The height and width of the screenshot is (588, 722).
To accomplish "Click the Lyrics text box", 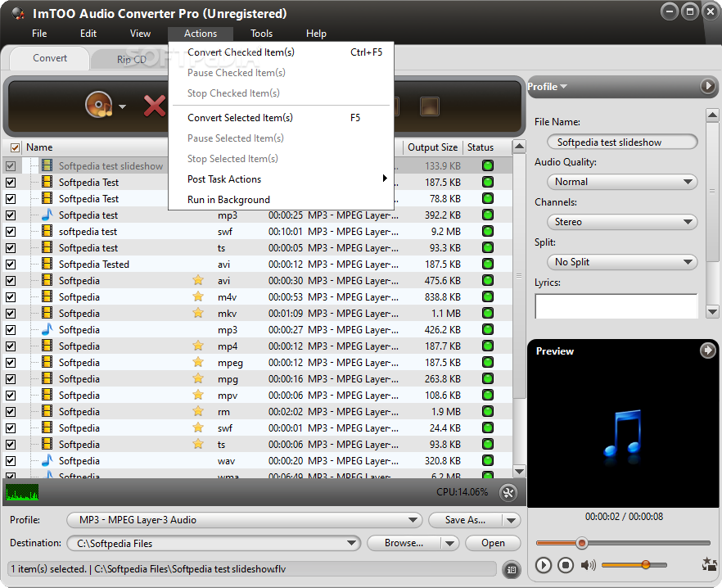I will 616,306.
